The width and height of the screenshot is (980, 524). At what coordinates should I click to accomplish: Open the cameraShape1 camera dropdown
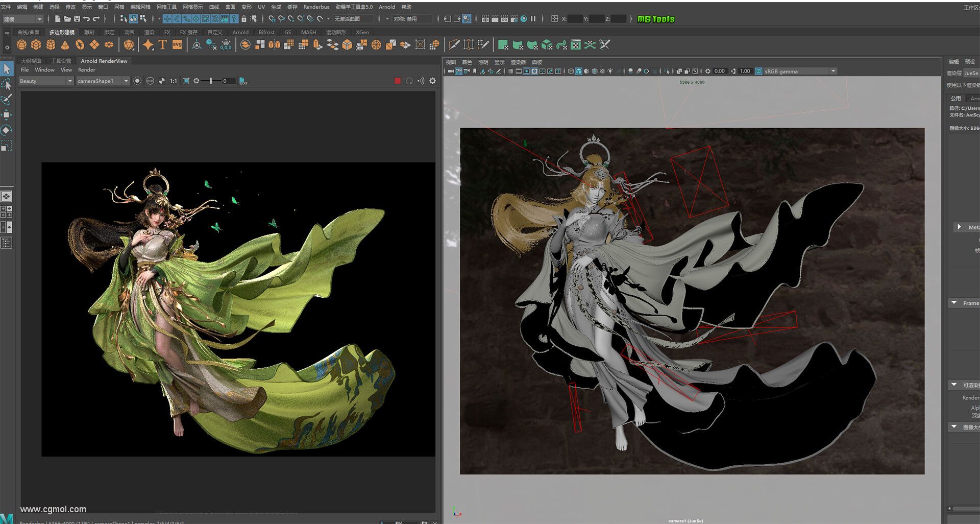[x=103, y=81]
